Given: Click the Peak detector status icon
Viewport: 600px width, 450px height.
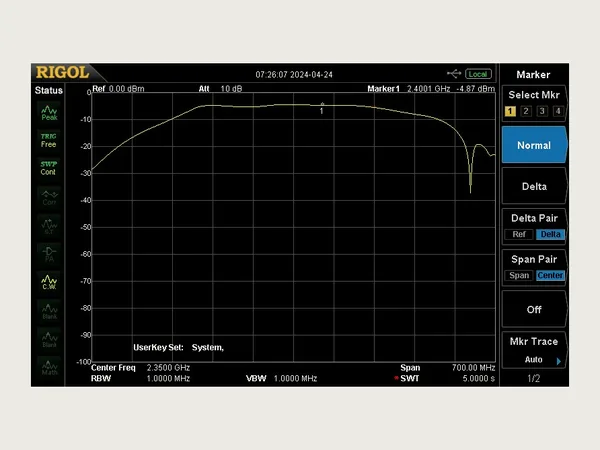Looking at the screenshot, I should pyautogui.click(x=49, y=113).
